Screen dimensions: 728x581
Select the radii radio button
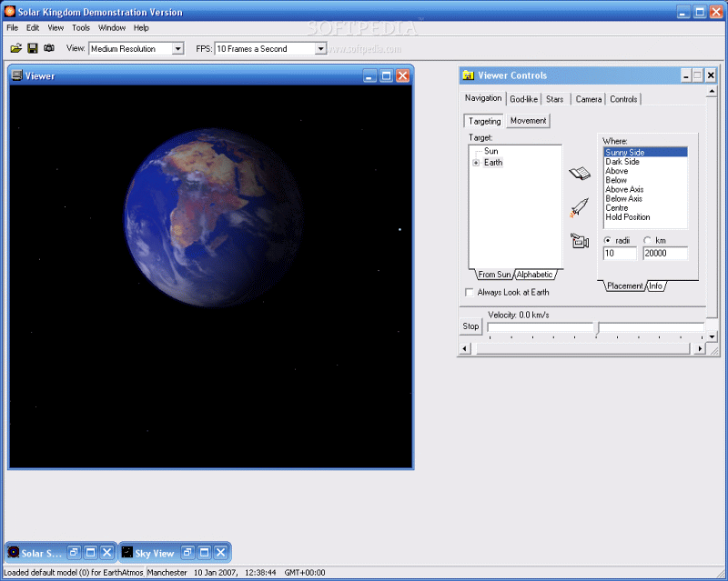click(608, 240)
